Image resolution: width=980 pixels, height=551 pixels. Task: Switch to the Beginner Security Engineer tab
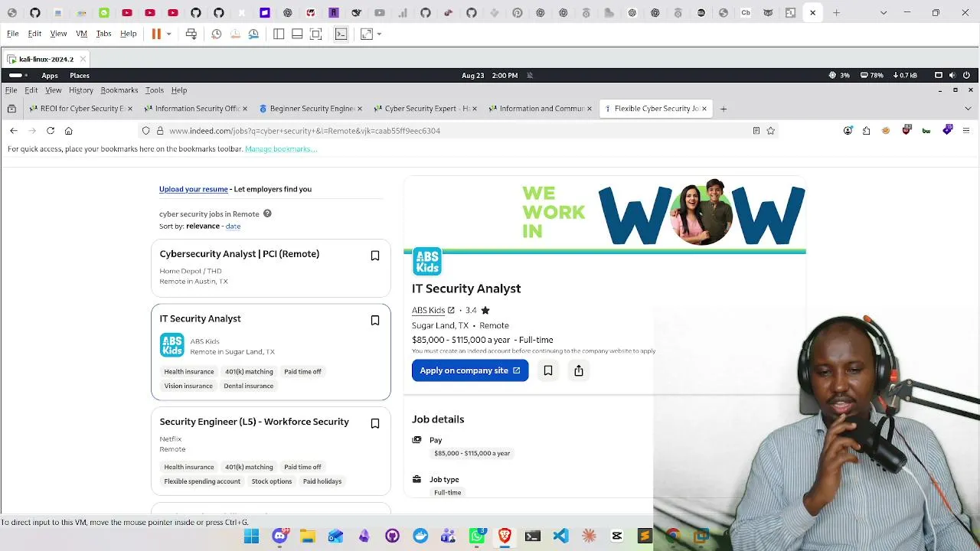tap(309, 109)
